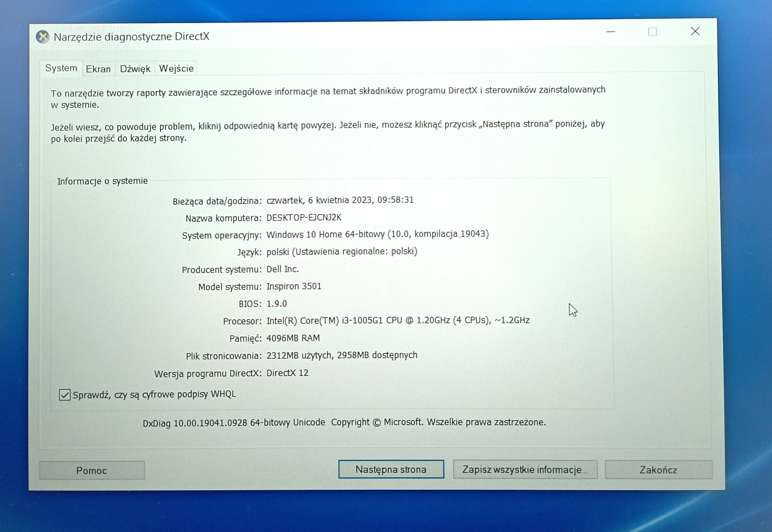Screen dimensions: 772x532
Task: Click the 'Sprawdź, czy są cyfrowe podpisy WHQL' label
Action: coord(154,394)
